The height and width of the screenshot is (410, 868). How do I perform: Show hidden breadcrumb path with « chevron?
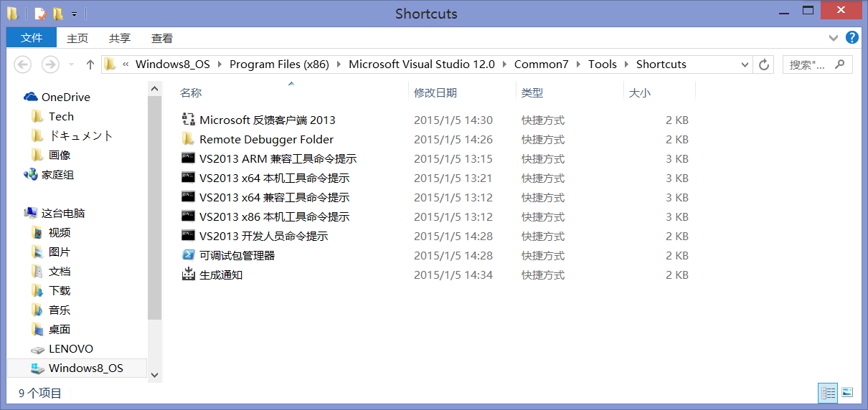click(x=126, y=65)
